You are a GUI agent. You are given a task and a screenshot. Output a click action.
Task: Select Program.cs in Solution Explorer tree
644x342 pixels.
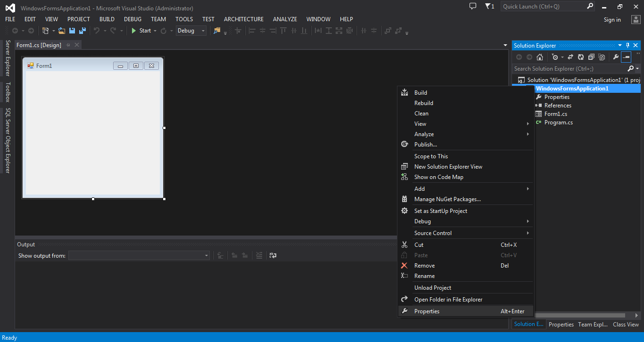(x=559, y=122)
